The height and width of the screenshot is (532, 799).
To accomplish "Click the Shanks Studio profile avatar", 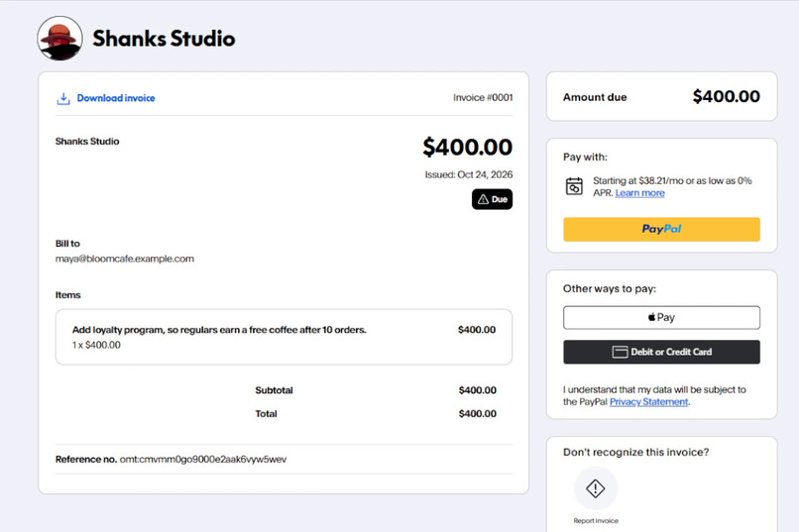I will [59, 39].
